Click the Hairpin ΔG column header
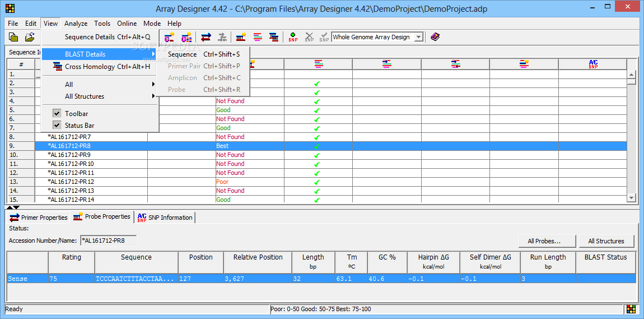 point(433,262)
